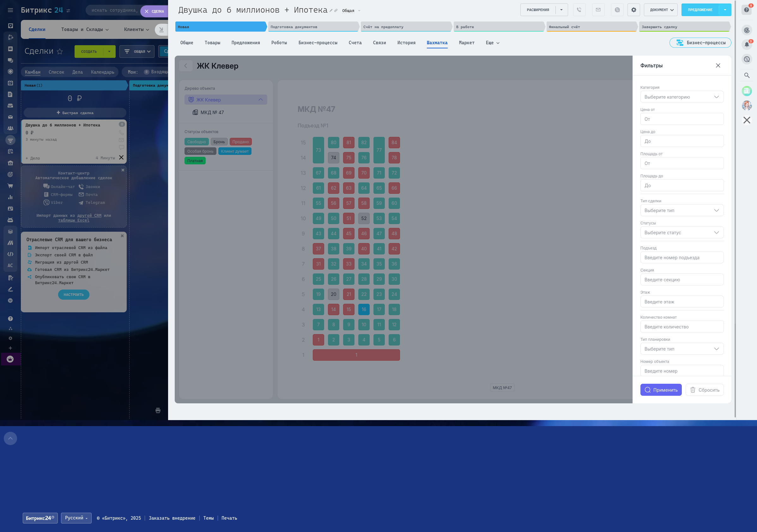Open notifications bell in right sidebar
Screen dimensions: 757x532
point(747,45)
